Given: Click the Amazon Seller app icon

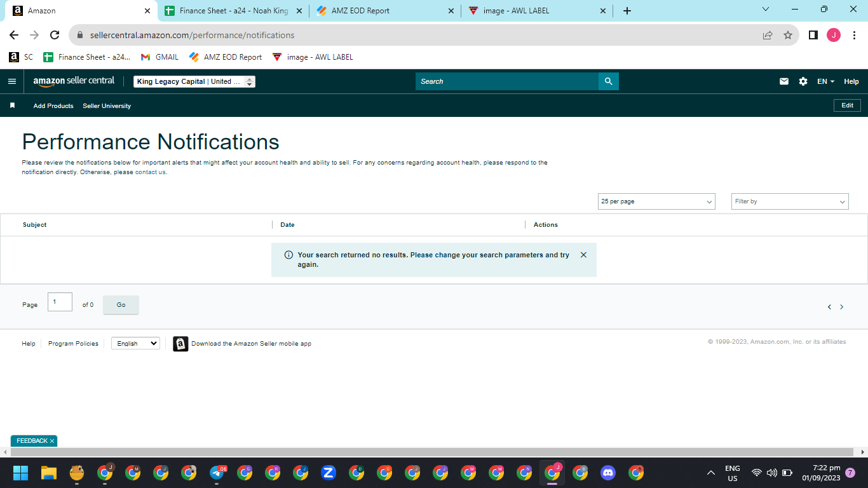Looking at the screenshot, I should click(x=180, y=344).
